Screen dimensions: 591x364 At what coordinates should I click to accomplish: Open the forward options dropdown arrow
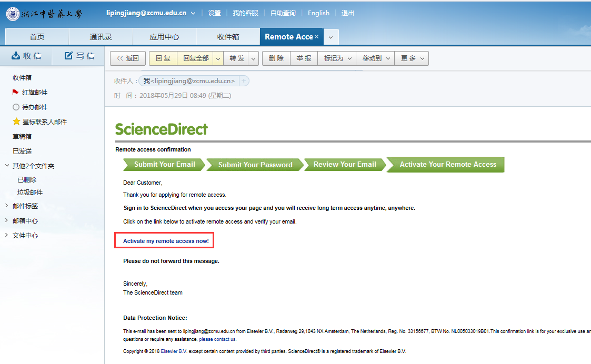(253, 58)
